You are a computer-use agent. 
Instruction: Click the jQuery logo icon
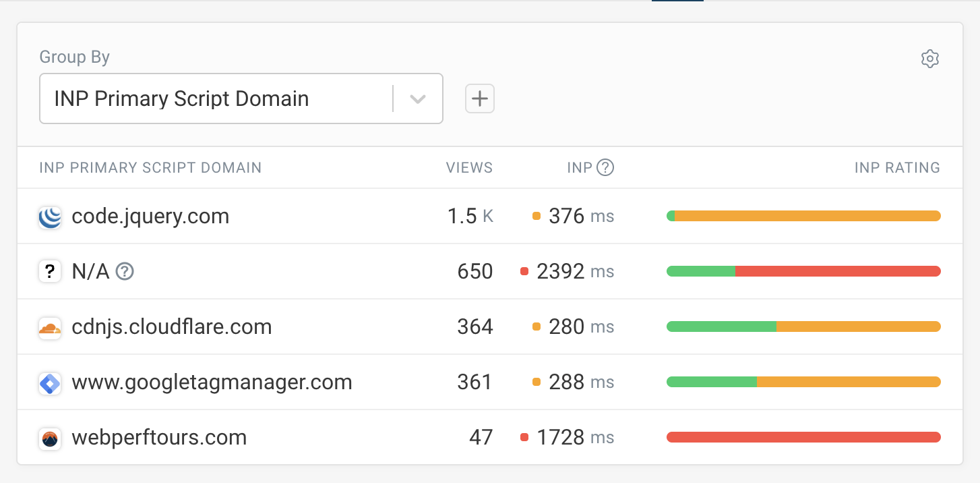(51, 217)
